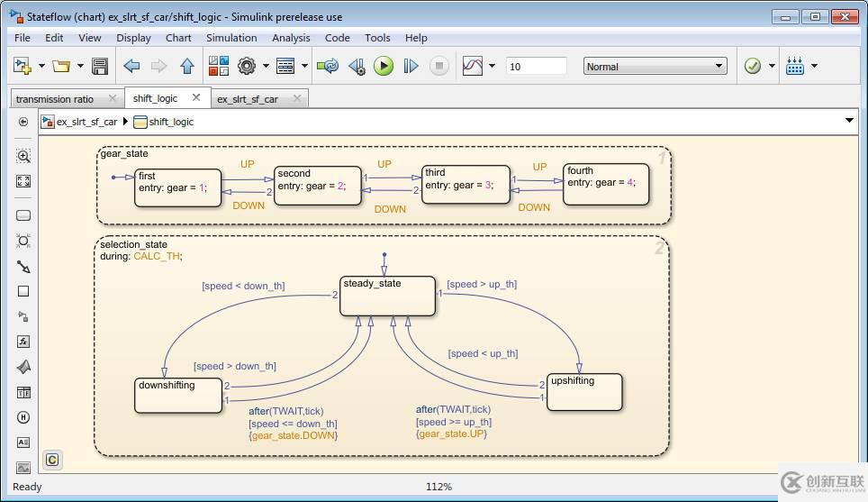
Task: Close the shift_logic tab
Action: click(x=196, y=97)
